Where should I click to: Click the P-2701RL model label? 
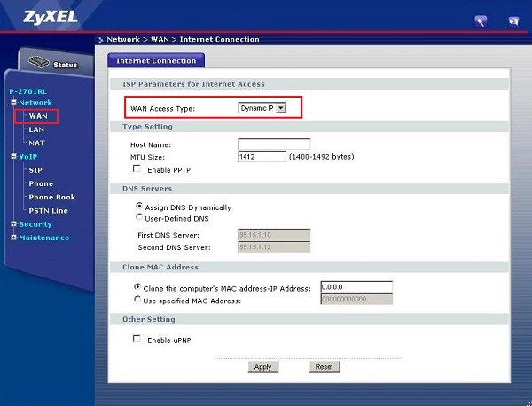pyautogui.click(x=27, y=91)
